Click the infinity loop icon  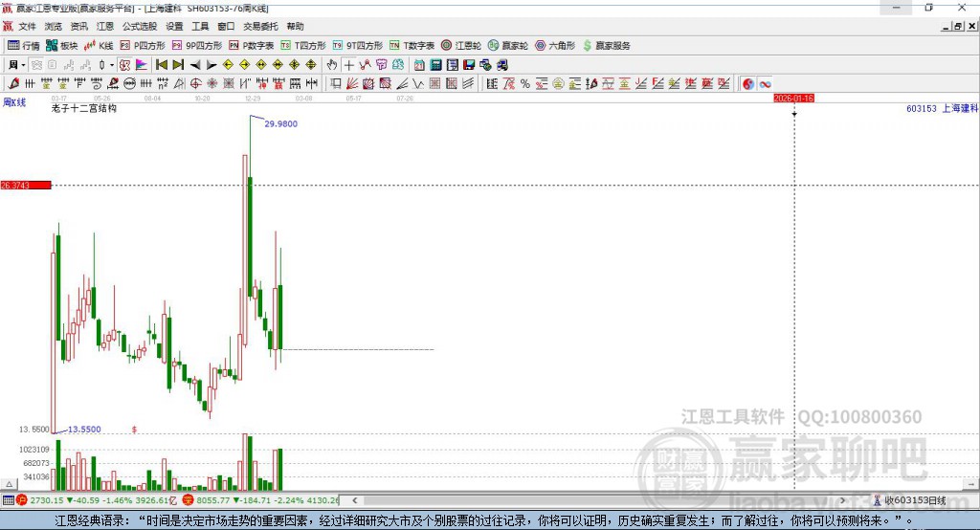(x=765, y=84)
